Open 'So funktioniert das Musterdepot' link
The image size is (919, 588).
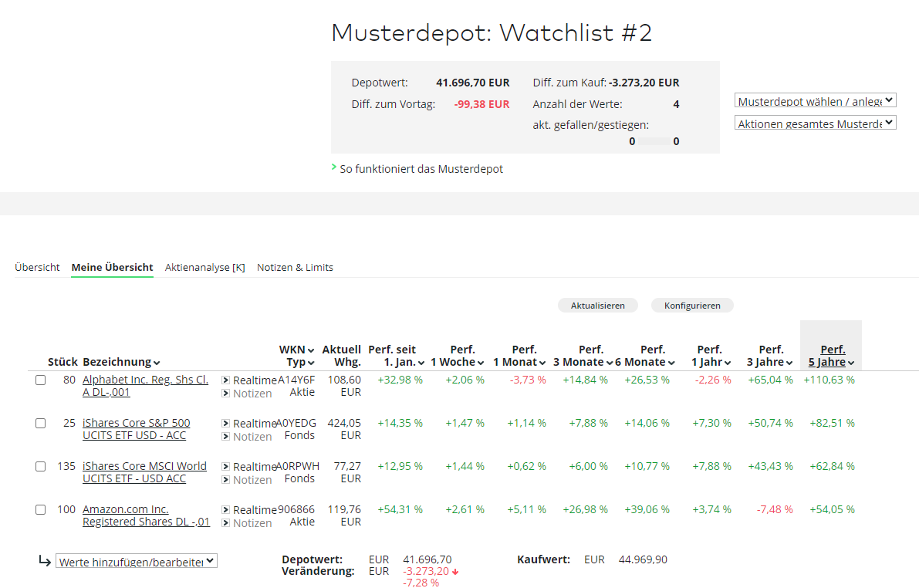[x=421, y=169]
